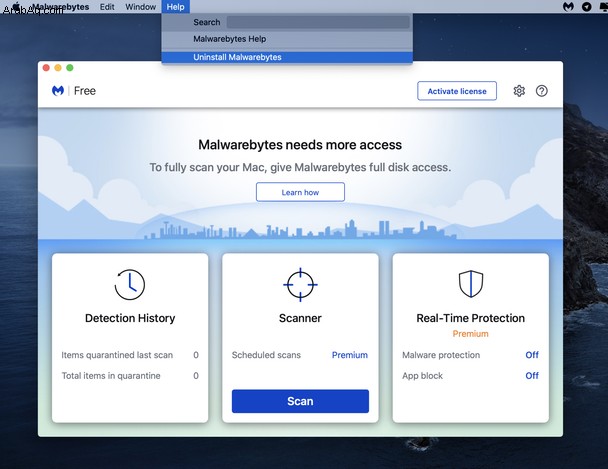This screenshot has width=608, height=469.
Task: Close the Malwarebytes window with red button
Action: (46, 68)
